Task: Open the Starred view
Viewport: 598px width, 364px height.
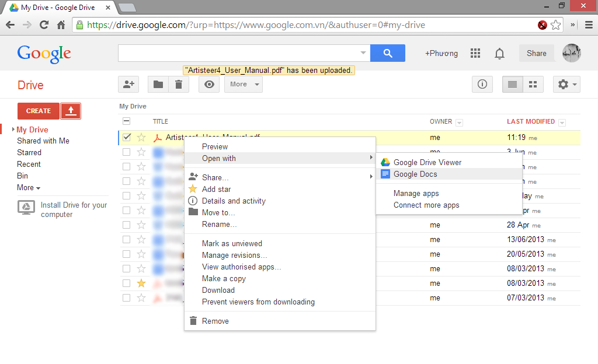Action: click(x=29, y=153)
